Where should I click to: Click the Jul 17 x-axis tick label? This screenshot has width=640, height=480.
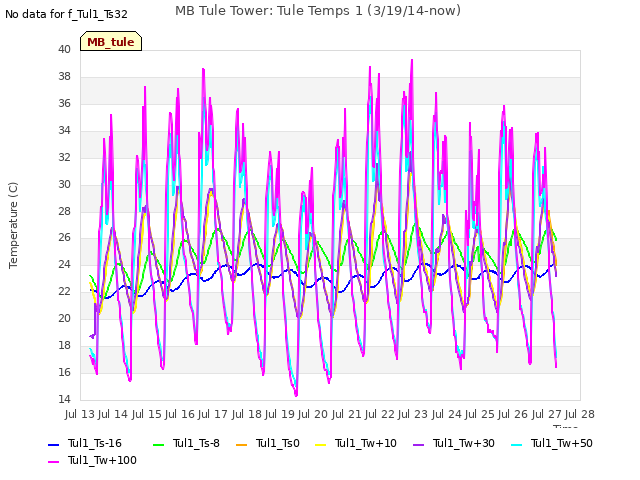point(213,414)
